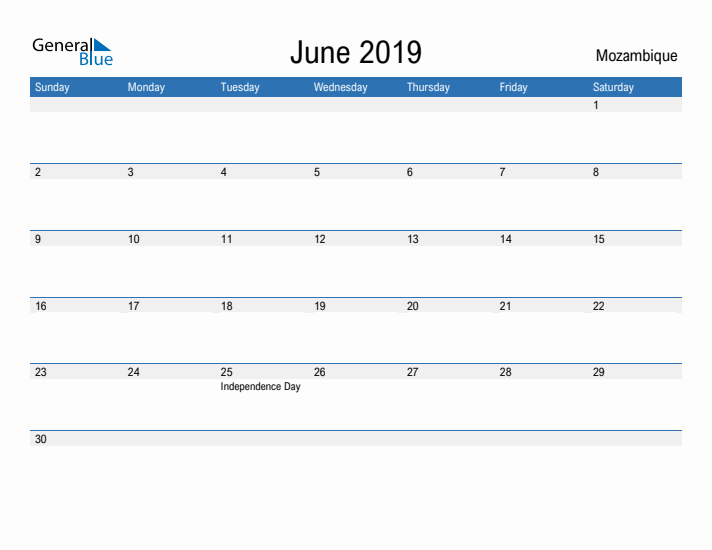
Task: Click date 21 in the calendar
Action: point(505,306)
